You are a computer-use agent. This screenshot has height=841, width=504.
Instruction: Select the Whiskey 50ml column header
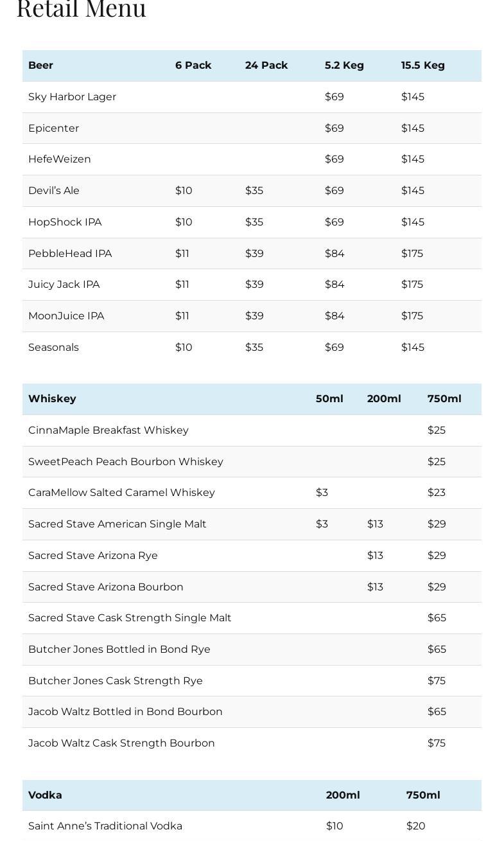click(x=329, y=399)
